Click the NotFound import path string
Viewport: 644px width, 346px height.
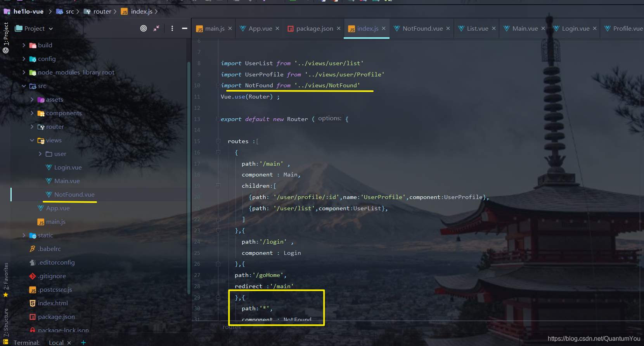pos(327,85)
